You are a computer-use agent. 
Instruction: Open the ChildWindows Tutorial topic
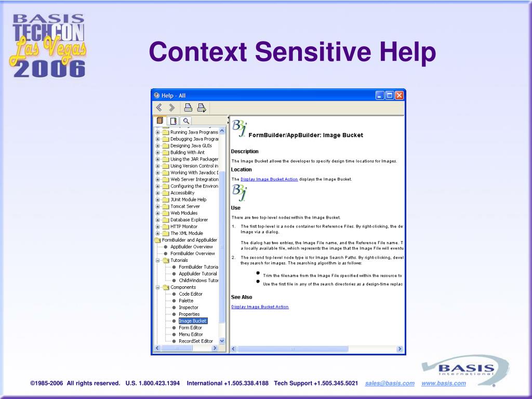198,281
